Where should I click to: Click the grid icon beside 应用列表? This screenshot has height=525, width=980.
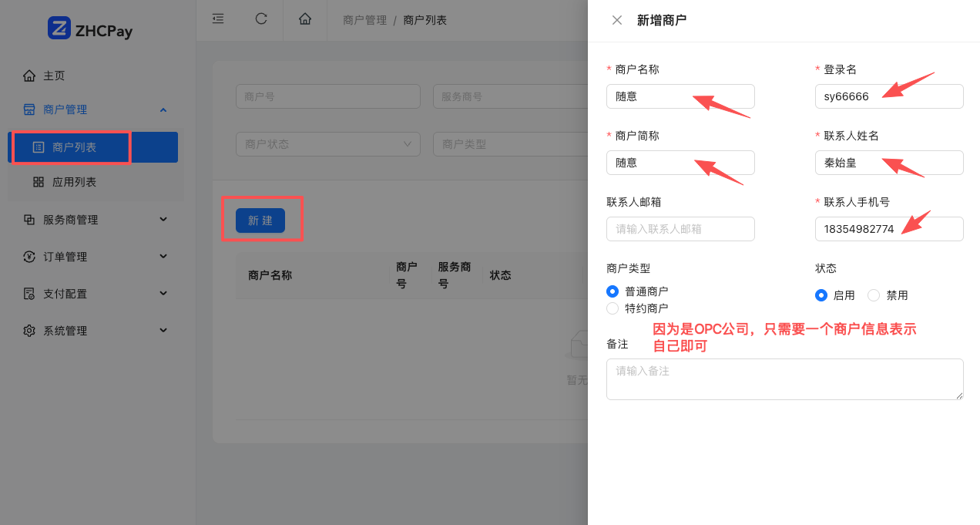coord(39,182)
